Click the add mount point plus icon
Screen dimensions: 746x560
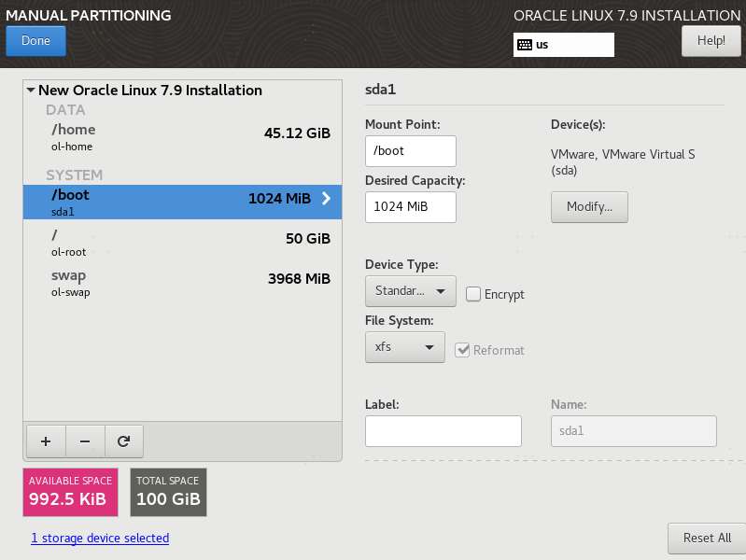point(46,440)
